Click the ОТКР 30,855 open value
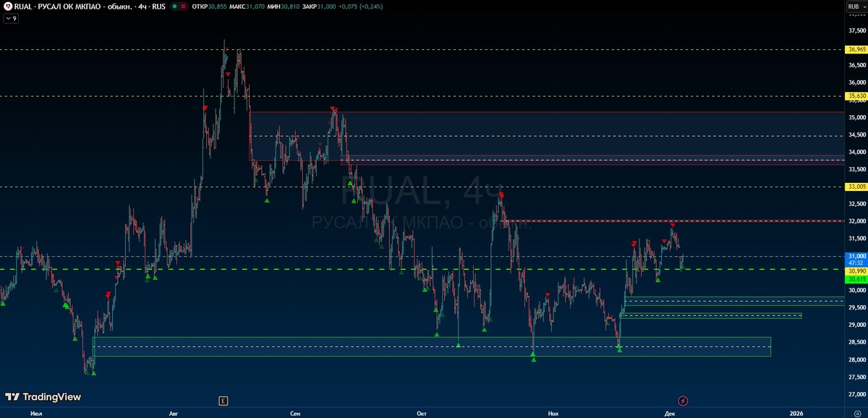This screenshot has width=868, height=418. coord(209,6)
